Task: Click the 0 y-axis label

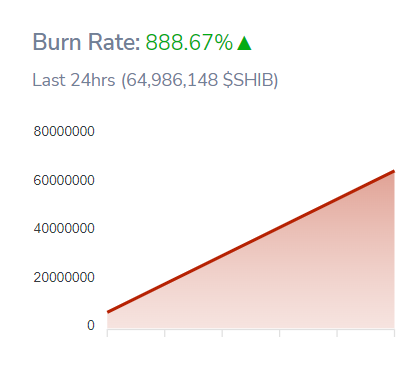Action: point(91,325)
